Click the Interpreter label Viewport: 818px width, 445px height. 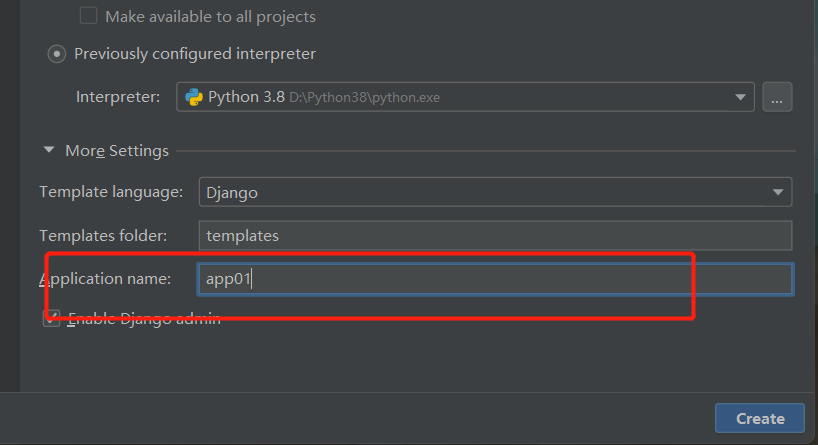click(x=118, y=97)
